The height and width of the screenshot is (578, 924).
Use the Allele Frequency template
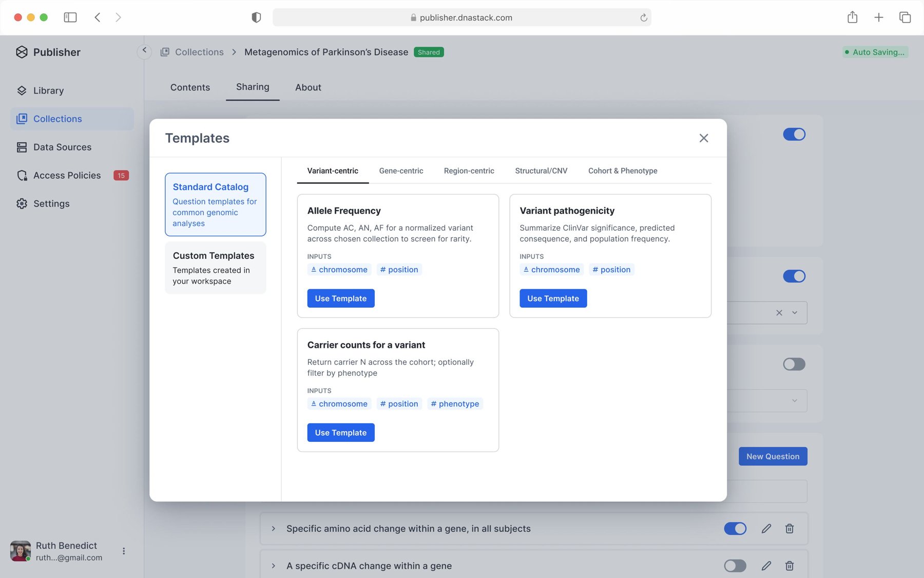341,299
